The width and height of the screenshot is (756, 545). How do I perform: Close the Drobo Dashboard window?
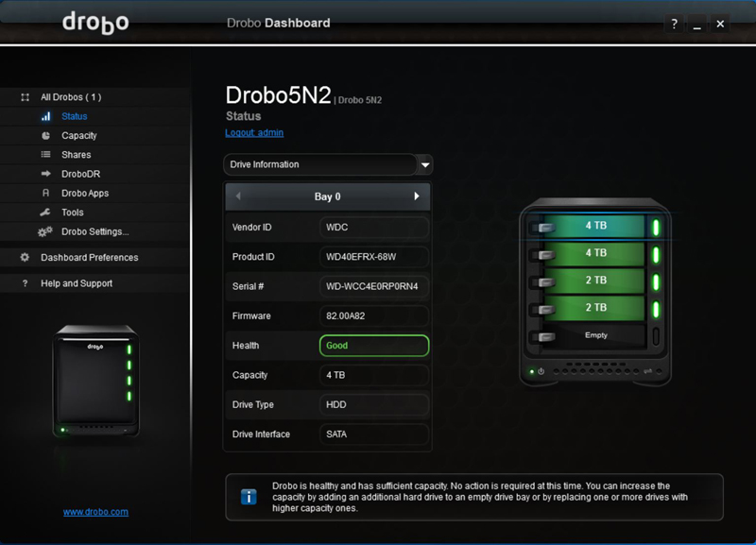pyautogui.click(x=720, y=24)
